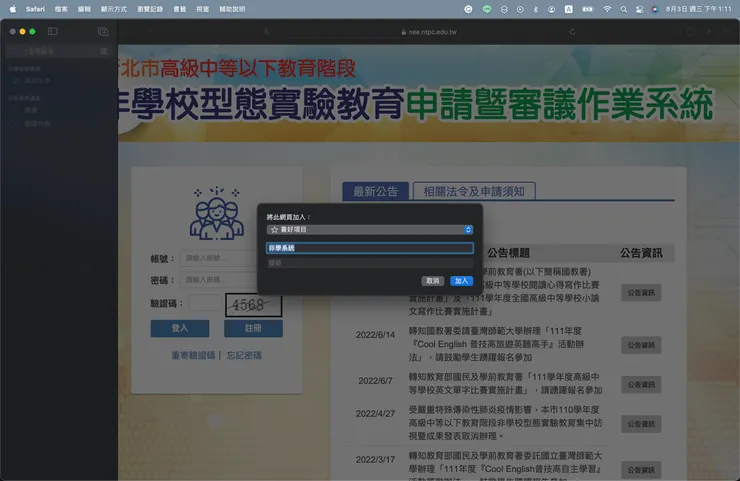Viewport: 740px width, 481px height.
Task: Click the LINE icon in menu bar
Action: pos(487,9)
